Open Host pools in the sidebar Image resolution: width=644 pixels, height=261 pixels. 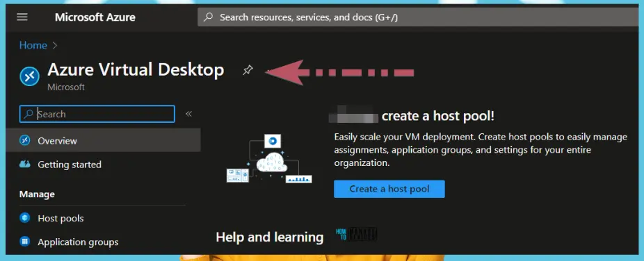coord(61,219)
